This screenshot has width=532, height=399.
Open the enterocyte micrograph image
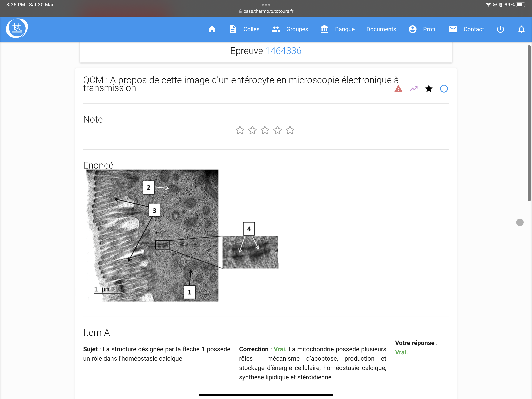[x=182, y=235]
